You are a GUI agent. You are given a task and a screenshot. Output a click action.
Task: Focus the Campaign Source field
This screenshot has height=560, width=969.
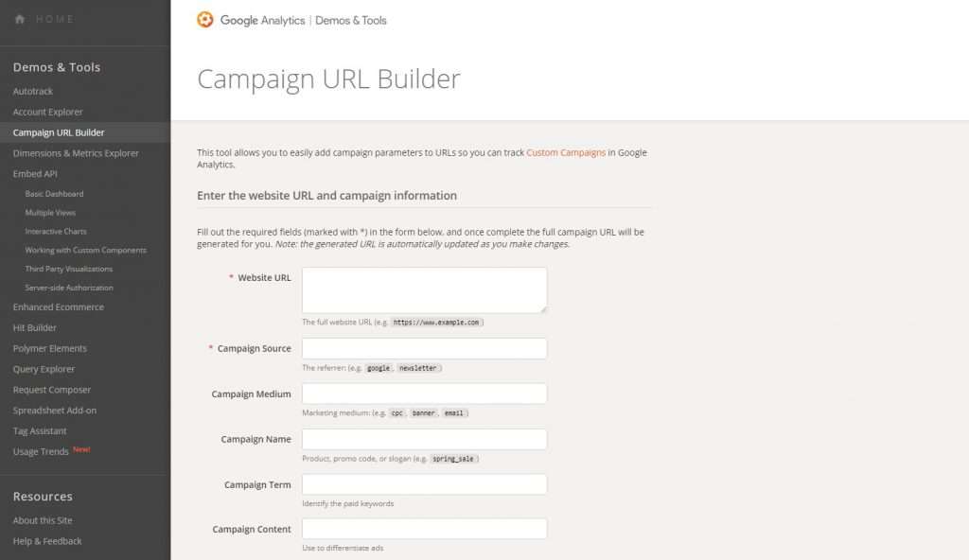click(424, 348)
